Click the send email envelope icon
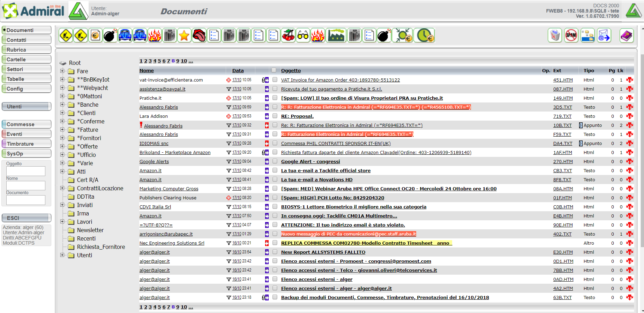Image resolution: width=644 pixels, height=313 pixels. pos(604,35)
